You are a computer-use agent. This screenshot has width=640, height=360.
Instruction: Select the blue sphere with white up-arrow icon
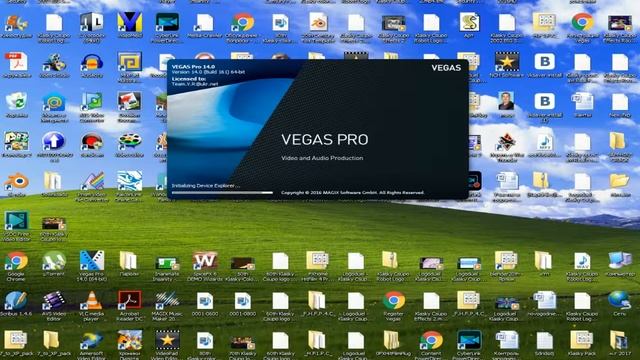point(54,142)
